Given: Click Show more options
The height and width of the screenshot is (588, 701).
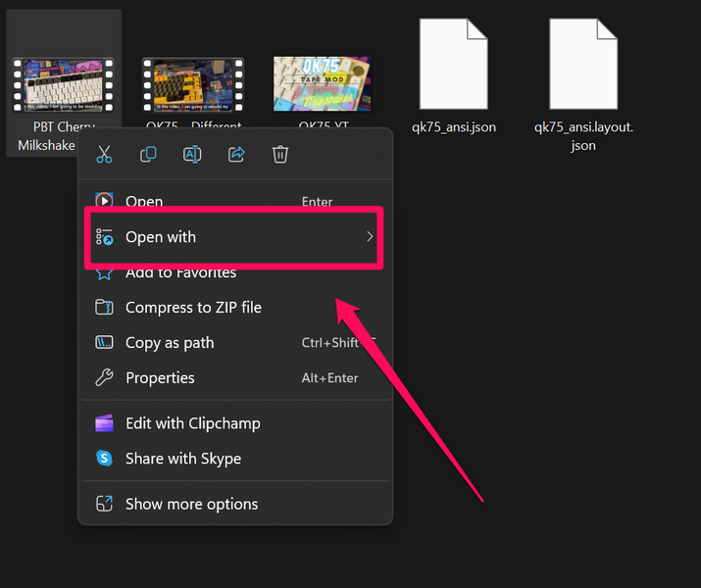Looking at the screenshot, I should [191, 504].
